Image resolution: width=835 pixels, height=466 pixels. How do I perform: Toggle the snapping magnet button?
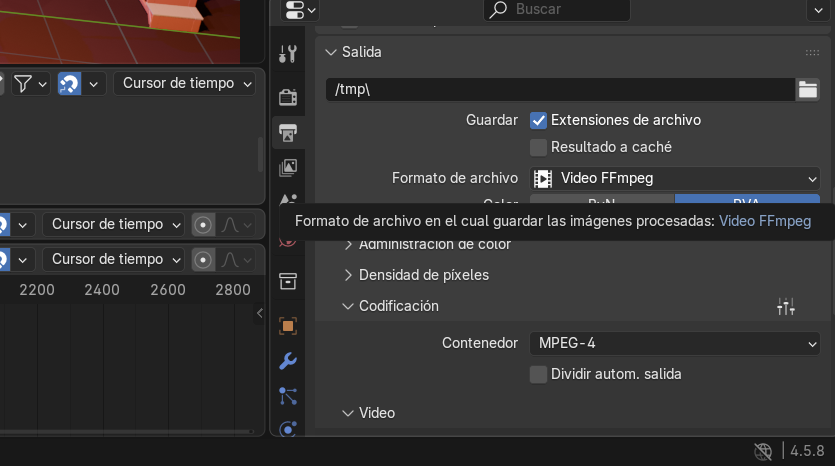coord(69,84)
